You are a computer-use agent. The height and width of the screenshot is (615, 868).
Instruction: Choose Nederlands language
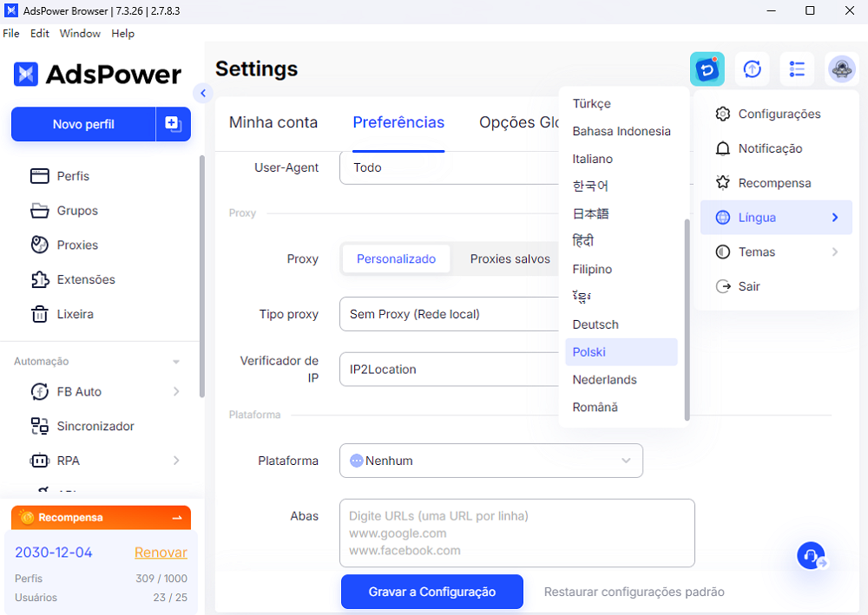tap(621, 380)
